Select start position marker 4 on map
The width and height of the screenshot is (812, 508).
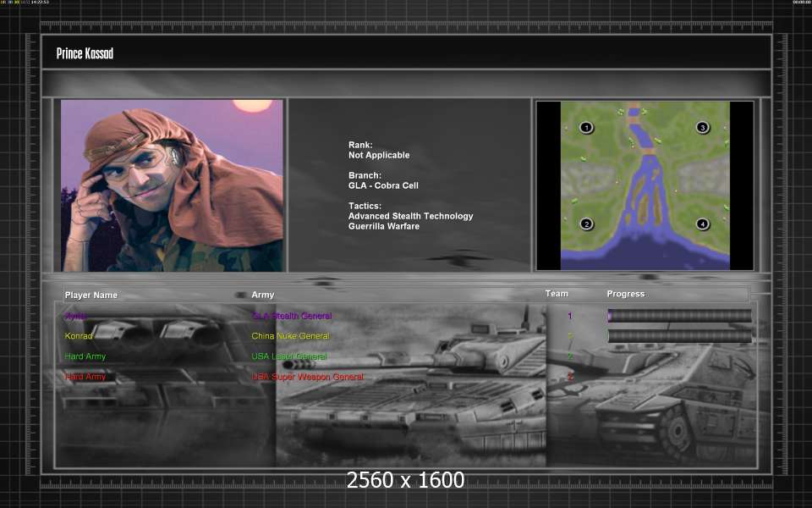[x=702, y=224]
